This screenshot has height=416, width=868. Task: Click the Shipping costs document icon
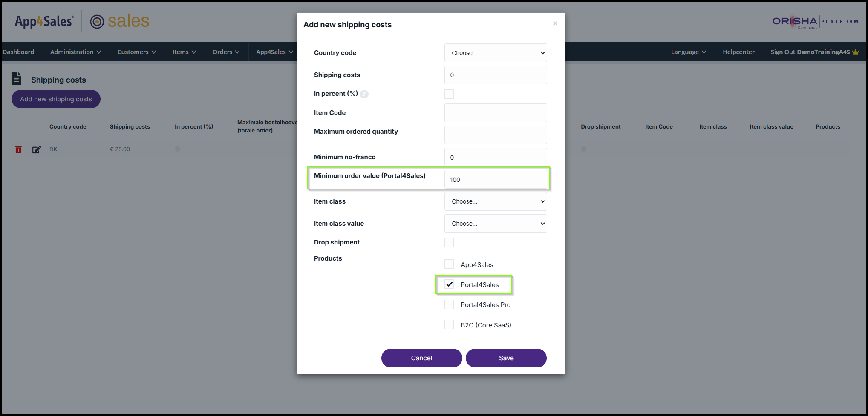[x=16, y=79]
